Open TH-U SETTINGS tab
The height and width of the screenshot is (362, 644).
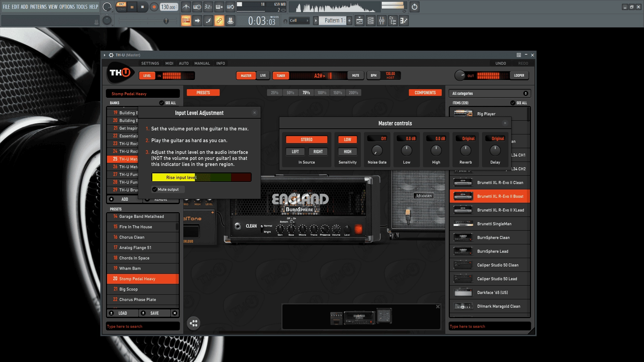pyautogui.click(x=150, y=63)
